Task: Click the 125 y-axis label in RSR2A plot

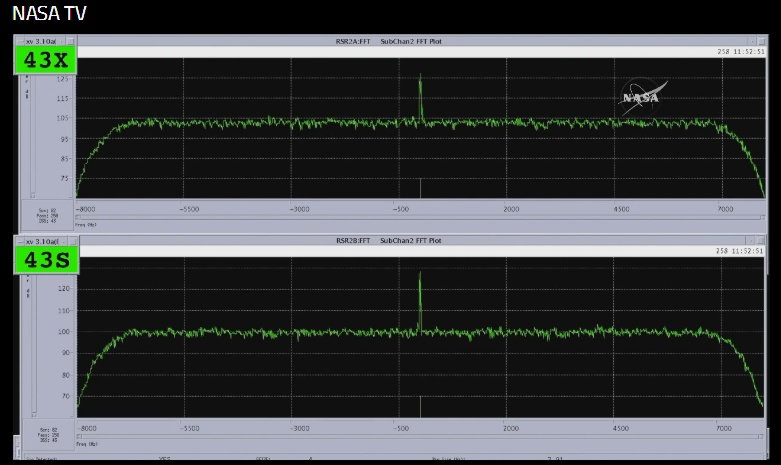Action: pyautogui.click(x=62, y=79)
